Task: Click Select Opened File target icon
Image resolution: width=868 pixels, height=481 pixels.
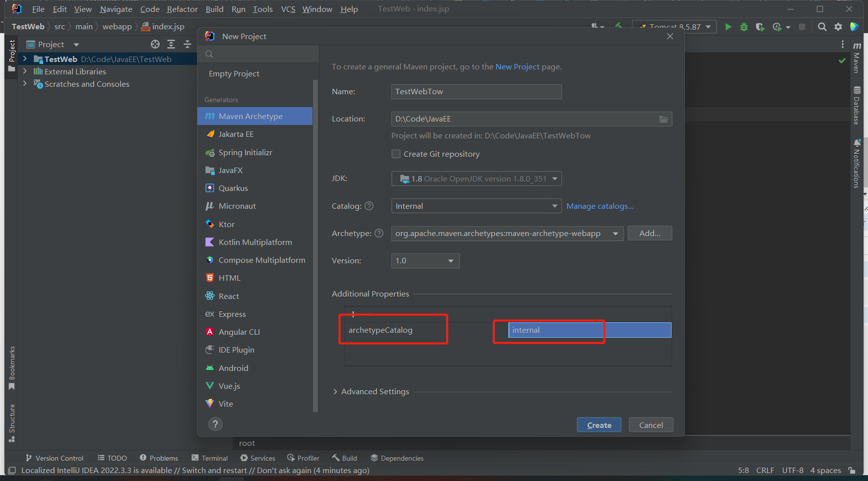Action: (155, 44)
